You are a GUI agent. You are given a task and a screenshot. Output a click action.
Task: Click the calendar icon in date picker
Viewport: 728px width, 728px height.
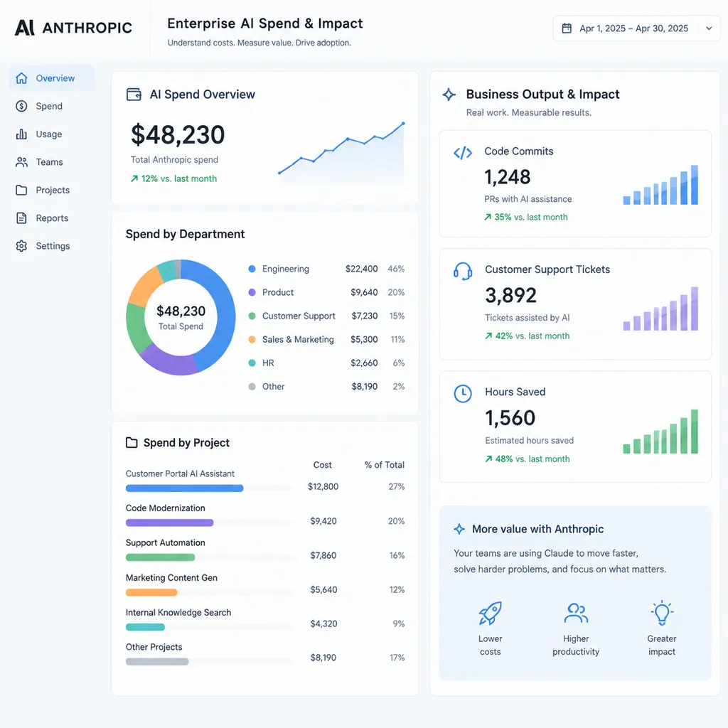[567, 28]
